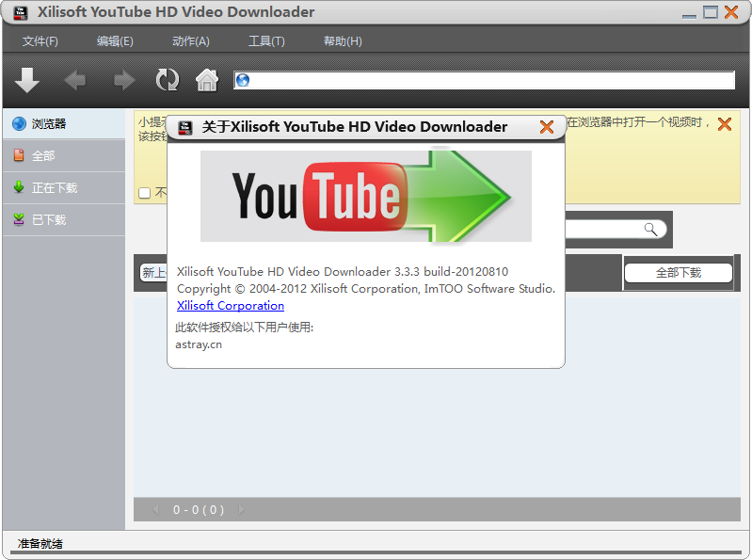Click the Copyright 2004-2012 line
Viewport: 752px width, 560px height.
coord(366,289)
